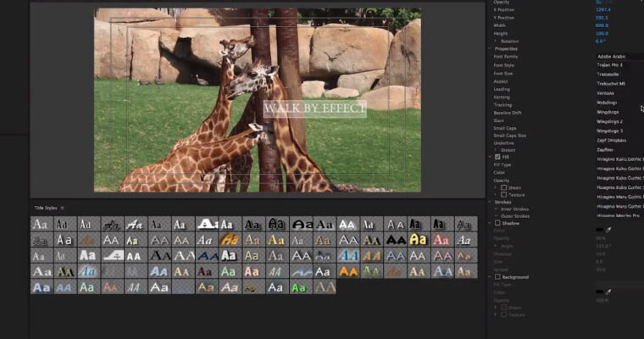644x339 pixels.
Task: Click the Font Size label
Action: 502,74
